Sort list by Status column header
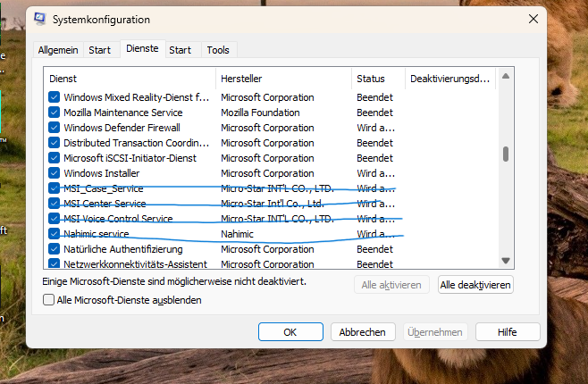The width and height of the screenshot is (588, 384). point(377,79)
